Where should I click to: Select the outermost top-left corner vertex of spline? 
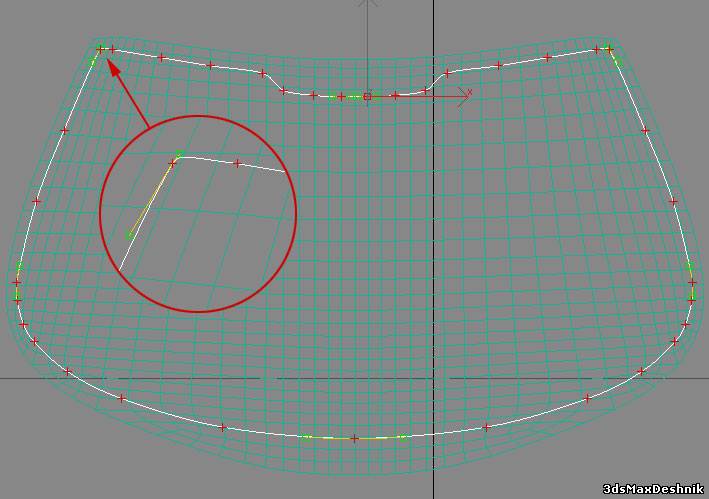click(100, 48)
